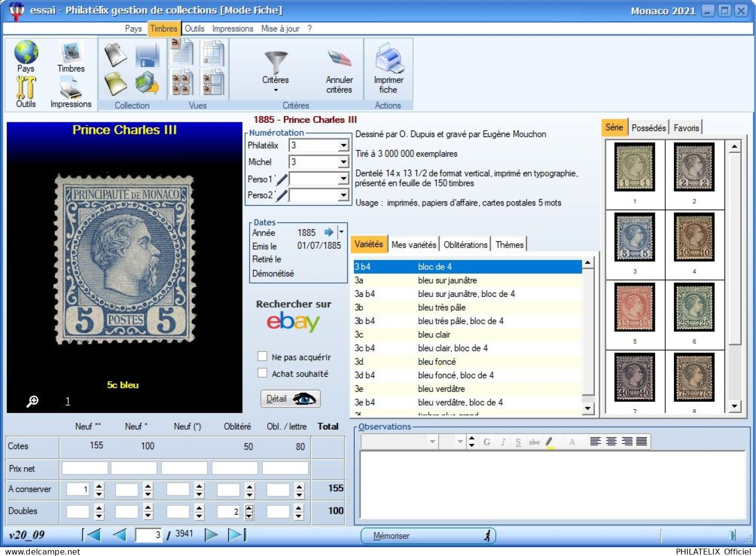The image size is (756, 556).
Task: Click the floppy disk save icon
Action: (x=147, y=55)
